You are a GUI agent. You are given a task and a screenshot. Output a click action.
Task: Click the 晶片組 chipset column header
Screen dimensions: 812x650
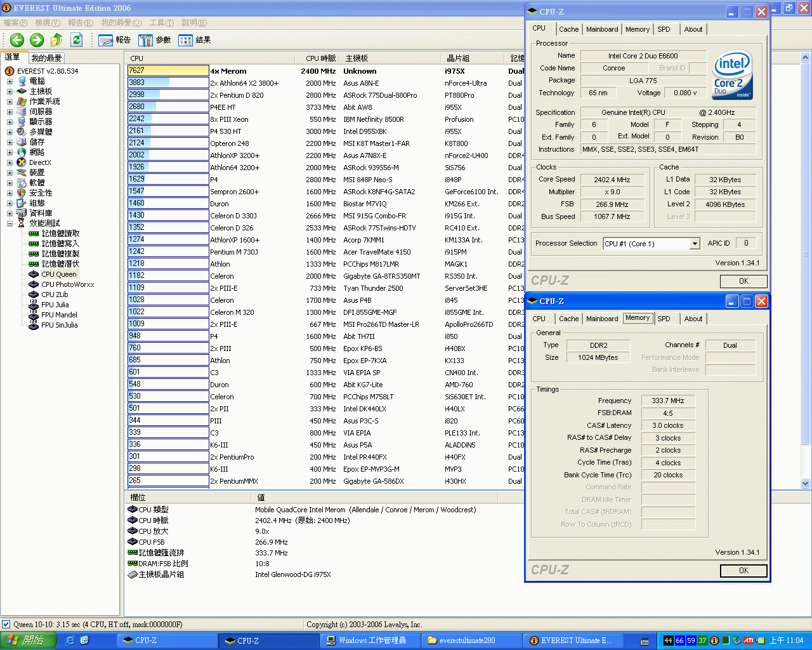pos(473,58)
